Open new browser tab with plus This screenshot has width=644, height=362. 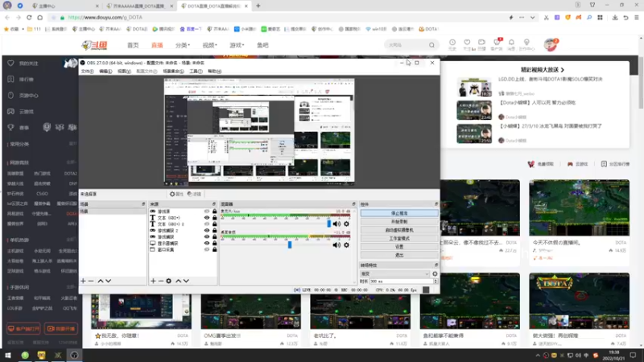click(x=258, y=6)
